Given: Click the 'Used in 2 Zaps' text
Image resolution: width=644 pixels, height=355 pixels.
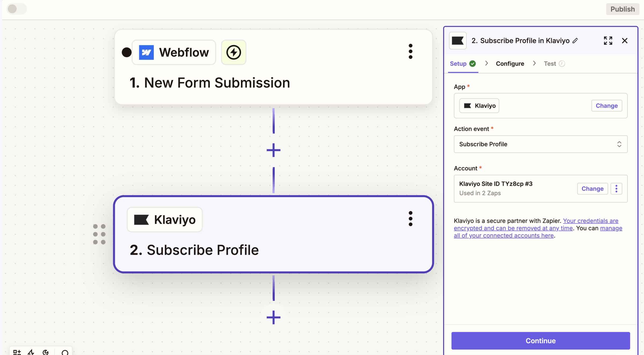Looking at the screenshot, I should coord(480,193).
